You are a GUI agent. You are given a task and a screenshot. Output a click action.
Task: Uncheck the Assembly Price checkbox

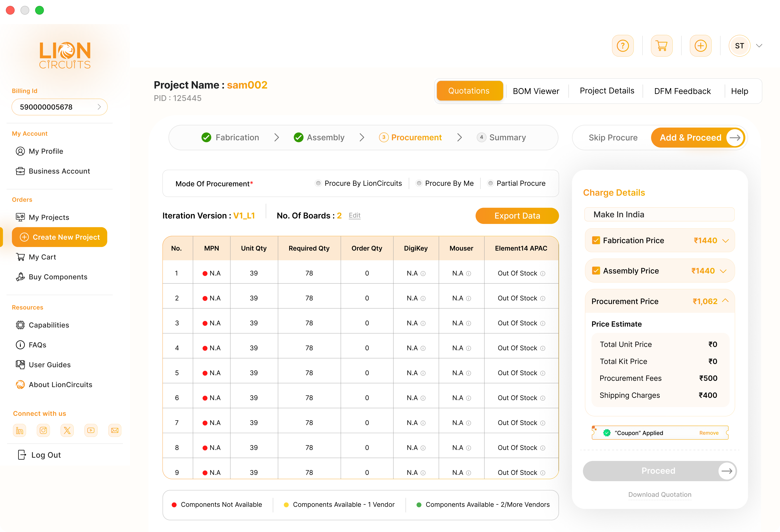point(596,271)
